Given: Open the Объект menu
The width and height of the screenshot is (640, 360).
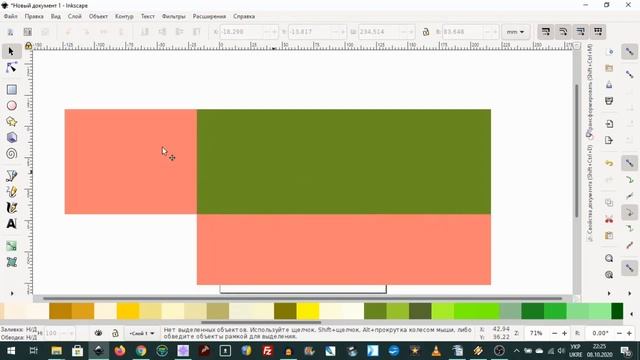Looking at the screenshot, I should pyautogui.click(x=98, y=16).
